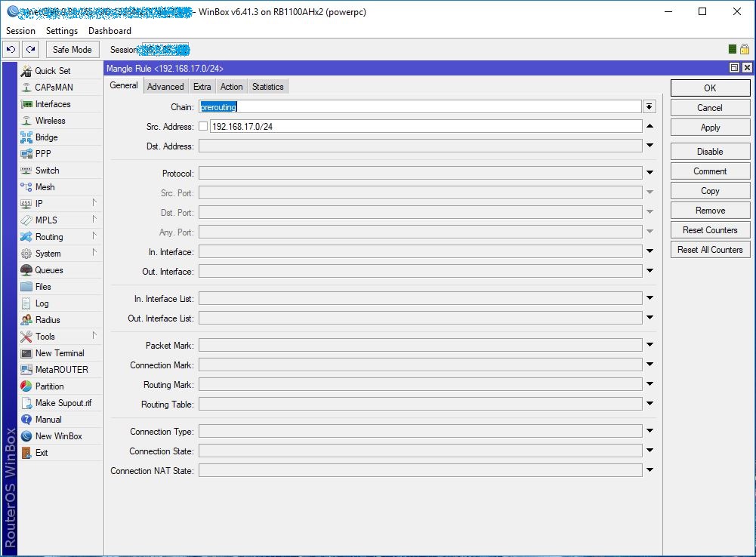Copy the mangle rule

coord(710,191)
